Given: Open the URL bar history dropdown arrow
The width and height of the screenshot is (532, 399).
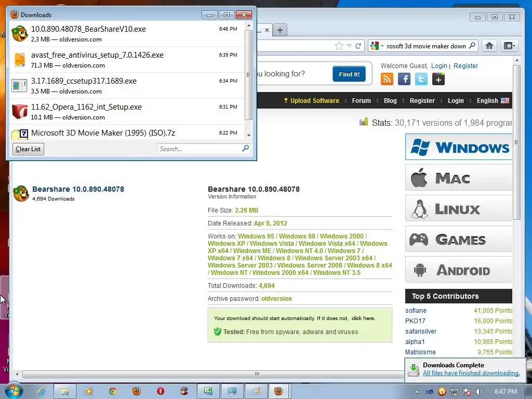Looking at the screenshot, I should (349, 46).
